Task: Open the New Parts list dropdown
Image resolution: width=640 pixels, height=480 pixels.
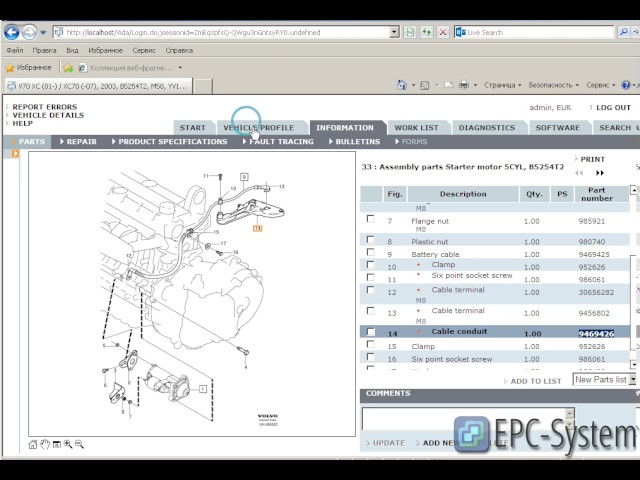Action: [631, 380]
